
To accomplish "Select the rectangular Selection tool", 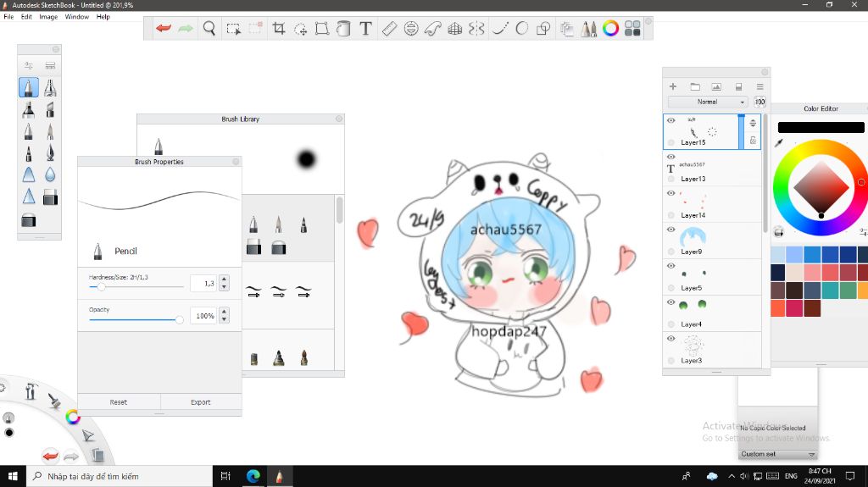I will [x=234, y=29].
